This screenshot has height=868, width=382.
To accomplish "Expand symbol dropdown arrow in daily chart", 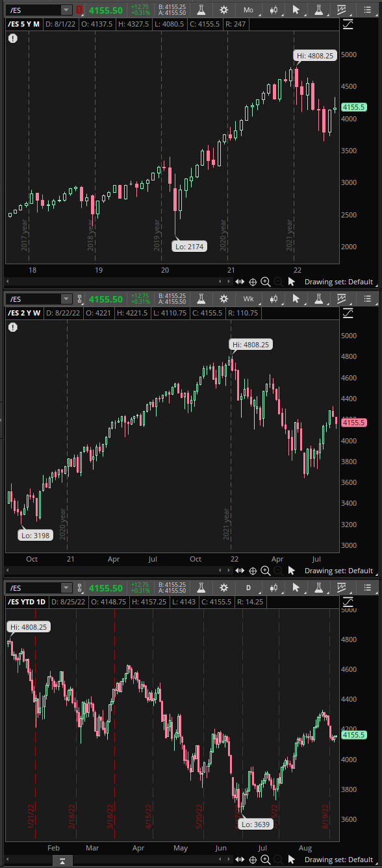I will pyautogui.click(x=66, y=588).
